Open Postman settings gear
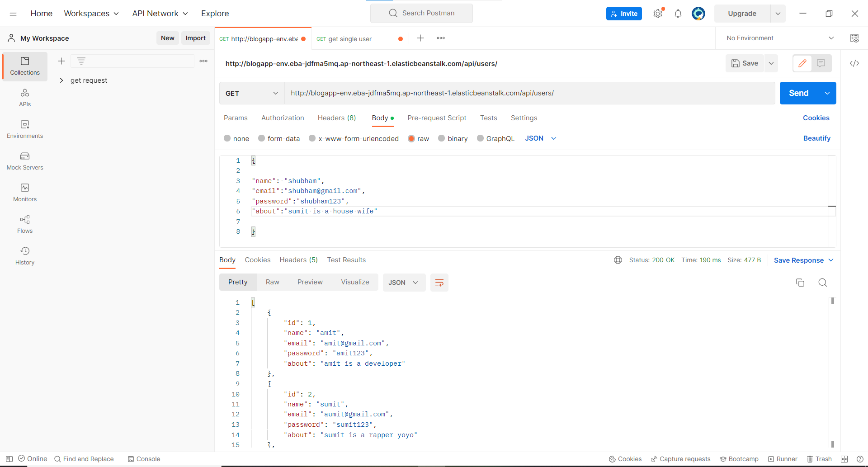This screenshot has width=868, height=467. [x=657, y=13]
